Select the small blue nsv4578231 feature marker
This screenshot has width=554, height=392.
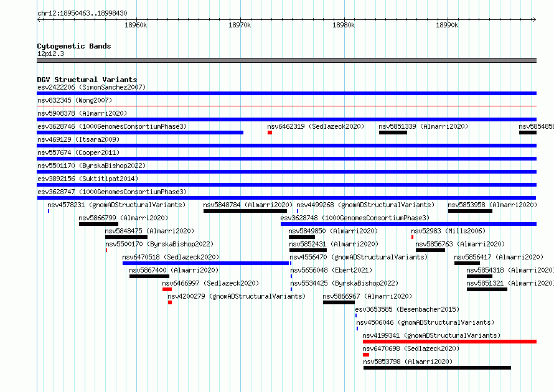[x=49, y=211]
